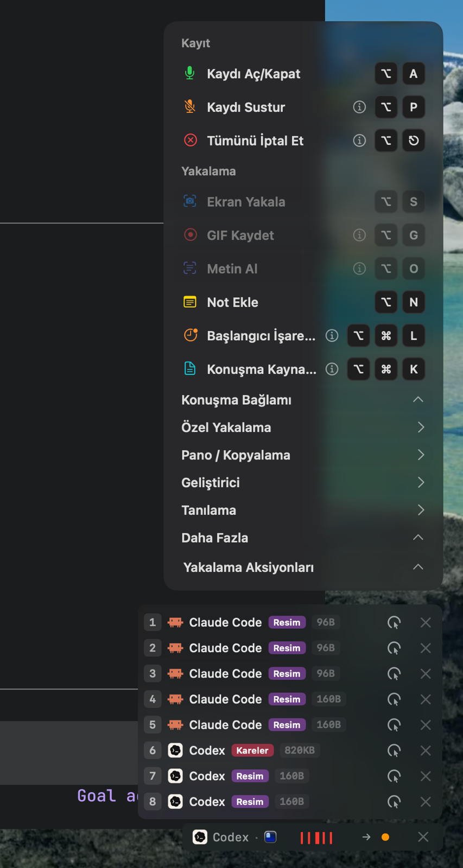Collapse the Yakalama Aksiyonları section
Image resolution: width=463 pixels, height=868 pixels.
(x=418, y=567)
